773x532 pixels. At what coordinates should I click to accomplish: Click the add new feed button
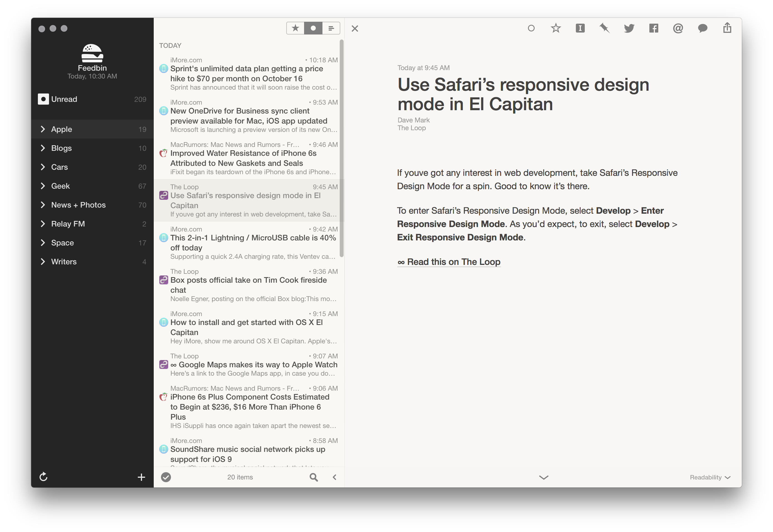(x=141, y=477)
